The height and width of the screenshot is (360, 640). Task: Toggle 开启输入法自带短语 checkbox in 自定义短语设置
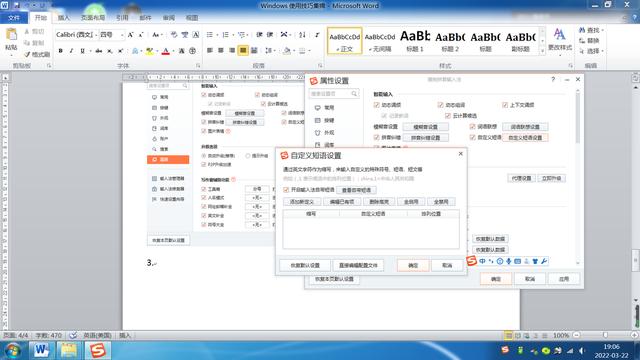[x=286, y=190]
